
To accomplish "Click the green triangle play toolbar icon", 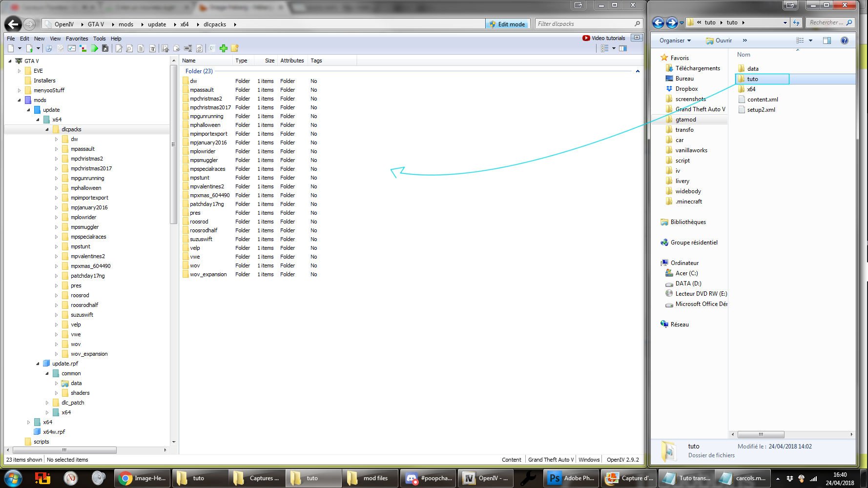I will pyautogui.click(x=95, y=48).
